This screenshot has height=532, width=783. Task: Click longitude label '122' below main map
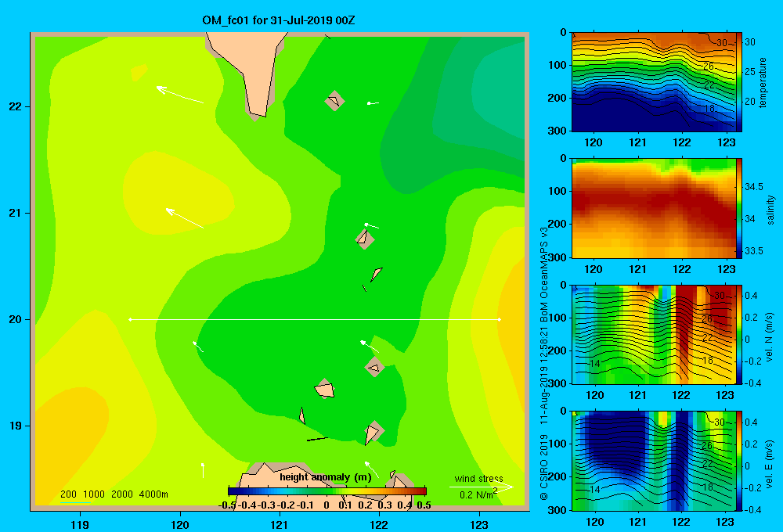[379, 524]
